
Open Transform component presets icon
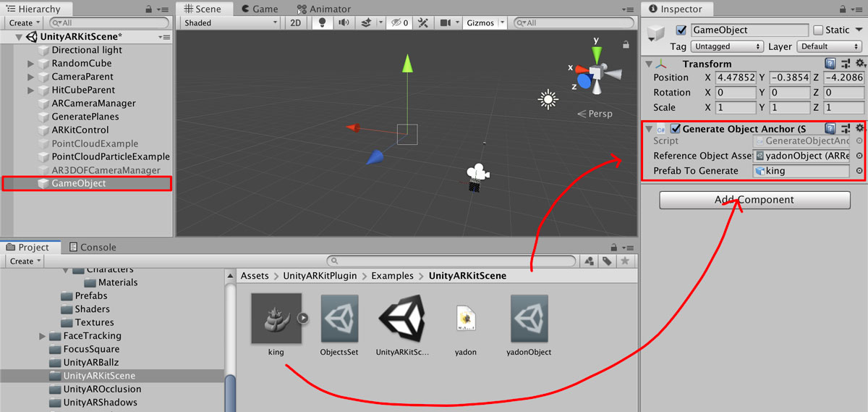(x=845, y=64)
